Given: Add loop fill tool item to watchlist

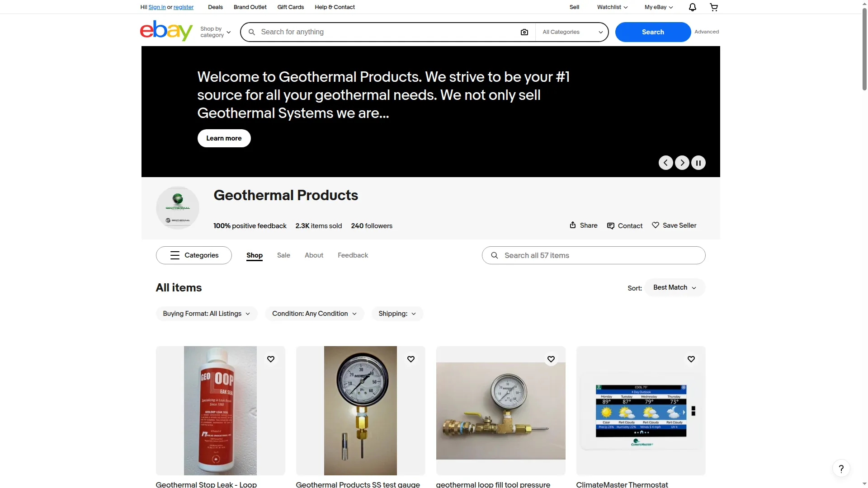Looking at the screenshot, I should click(x=551, y=359).
